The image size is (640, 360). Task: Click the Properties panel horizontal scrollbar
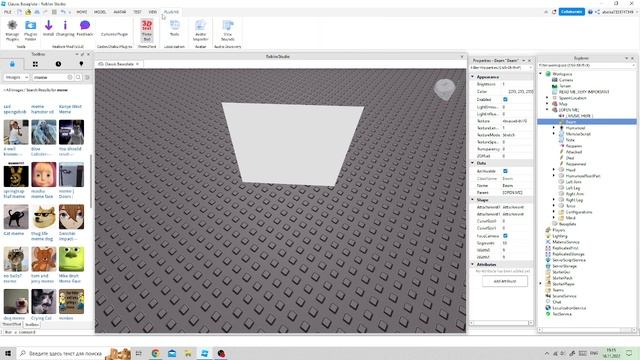coord(502,323)
